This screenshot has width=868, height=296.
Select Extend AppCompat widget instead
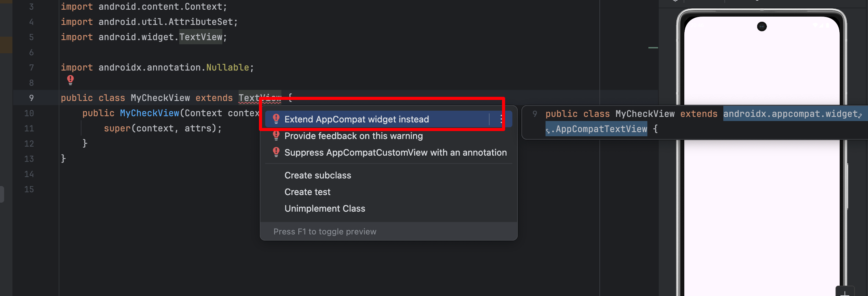point(356,119)
